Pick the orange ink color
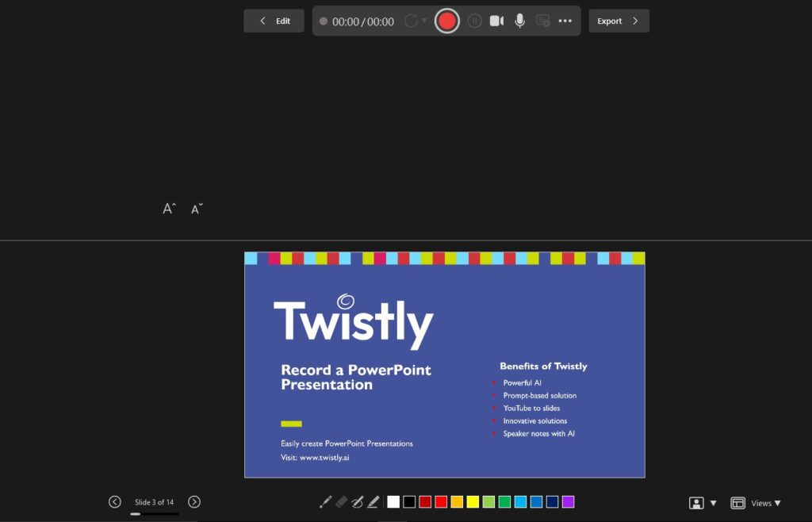The height and width of the screenshot is (522, 812). pos(457,502)
